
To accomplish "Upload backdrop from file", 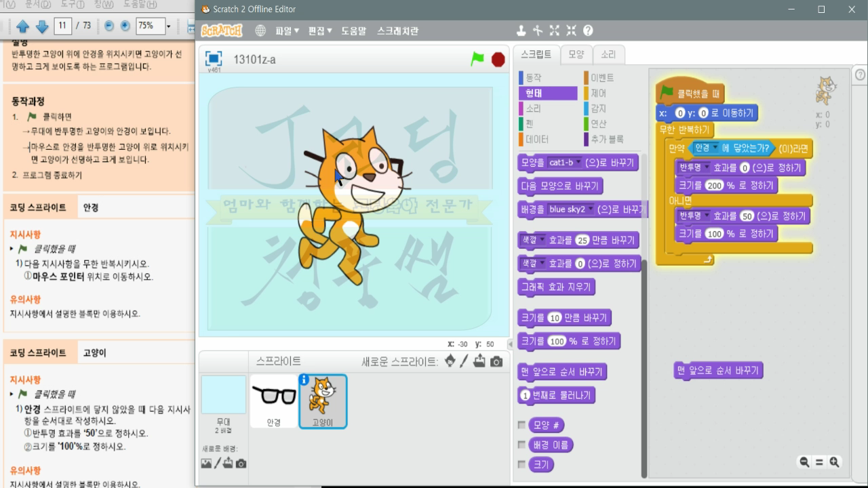I will 228,464.
